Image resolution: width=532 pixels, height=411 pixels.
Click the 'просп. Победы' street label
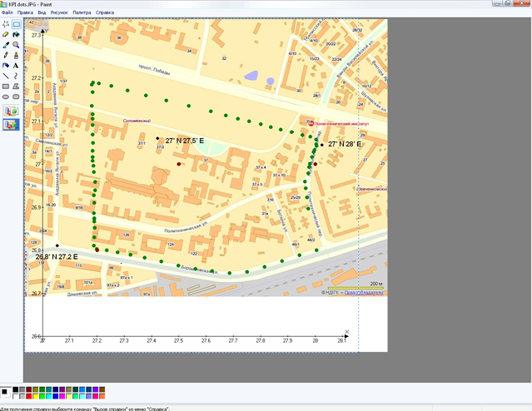154,70
